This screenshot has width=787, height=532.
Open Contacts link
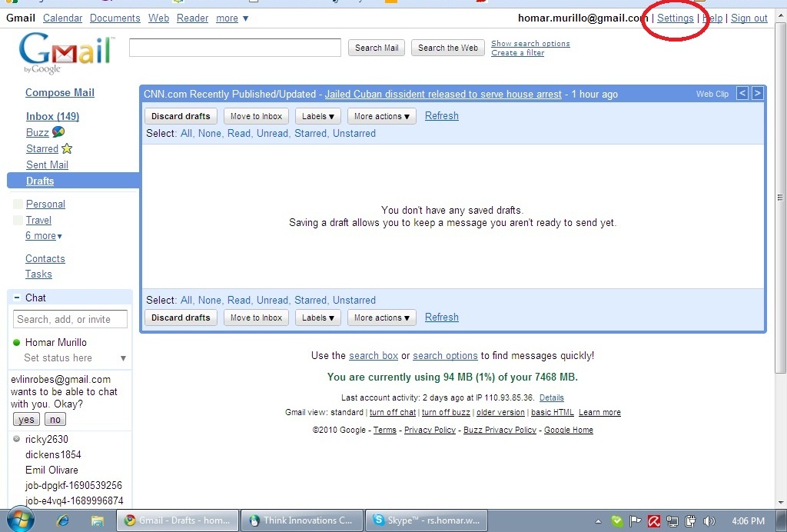click(45, 258)
